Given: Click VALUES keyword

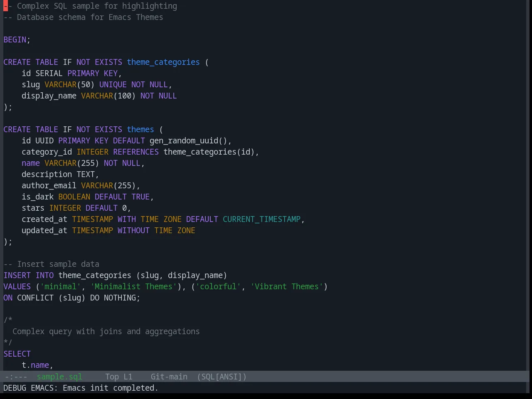Looking at the screenshot, I should click(x=17, y=286).
